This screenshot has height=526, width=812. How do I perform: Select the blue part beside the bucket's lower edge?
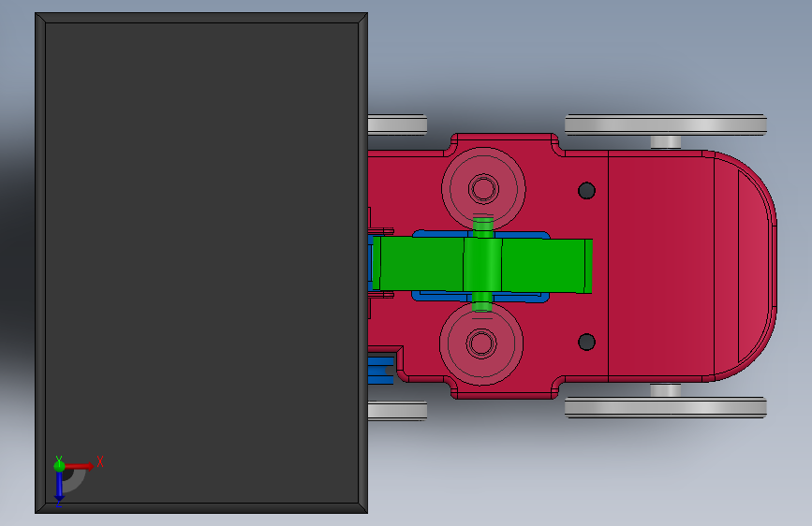coord(380,370)
